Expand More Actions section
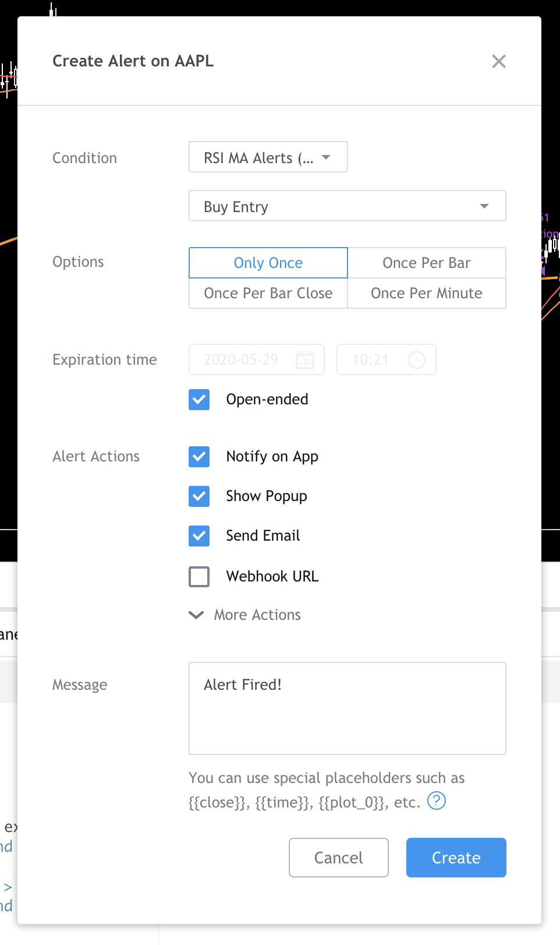The width and height of the screenshot is (560, 945). point(245,615)
